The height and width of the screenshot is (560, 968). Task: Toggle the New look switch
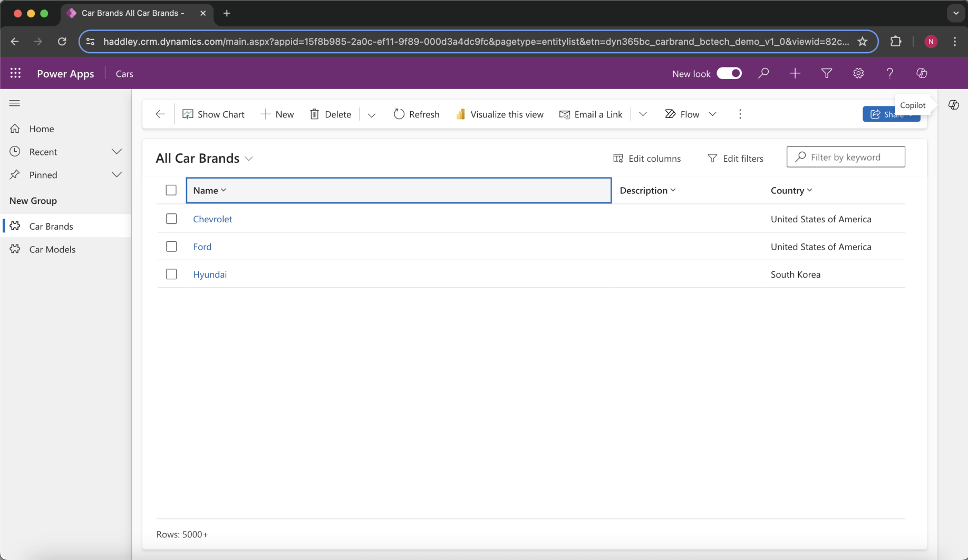[x=729, y=73]
